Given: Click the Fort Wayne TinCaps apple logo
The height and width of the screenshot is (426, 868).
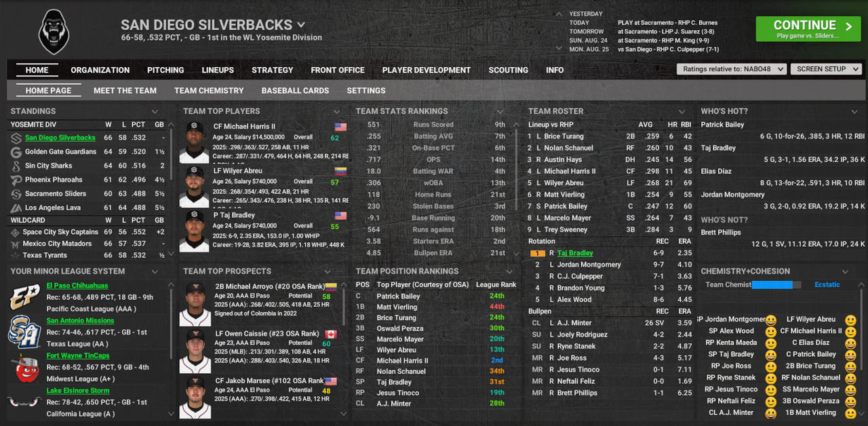Looking at the screenshot, I should [24, 367].
